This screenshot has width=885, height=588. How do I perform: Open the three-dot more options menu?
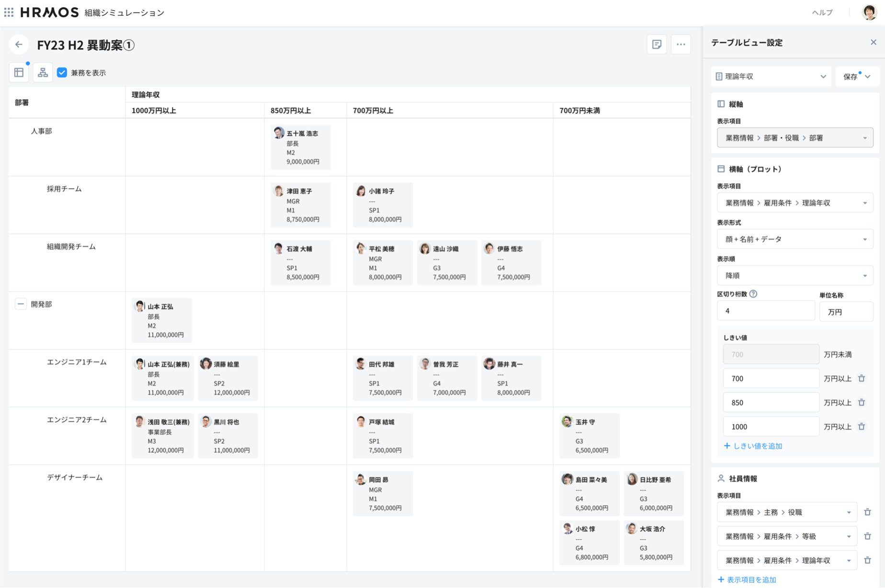click(681, 45)
